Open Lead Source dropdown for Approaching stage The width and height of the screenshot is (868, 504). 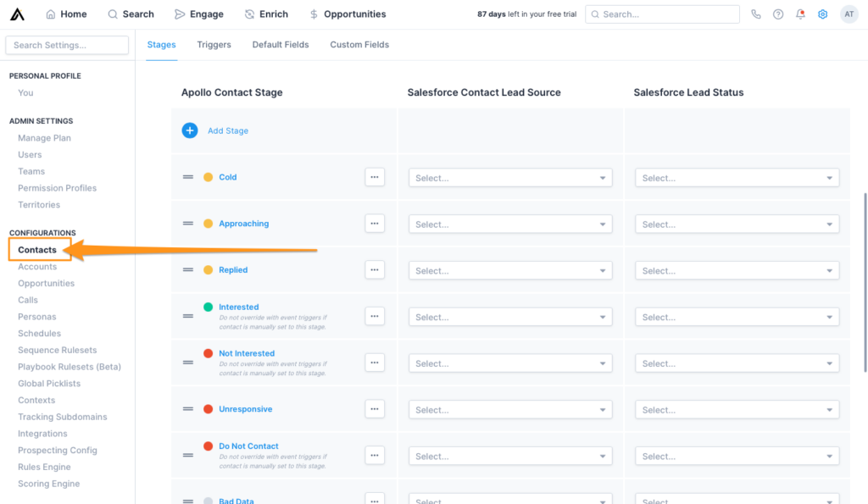[510, 224]
